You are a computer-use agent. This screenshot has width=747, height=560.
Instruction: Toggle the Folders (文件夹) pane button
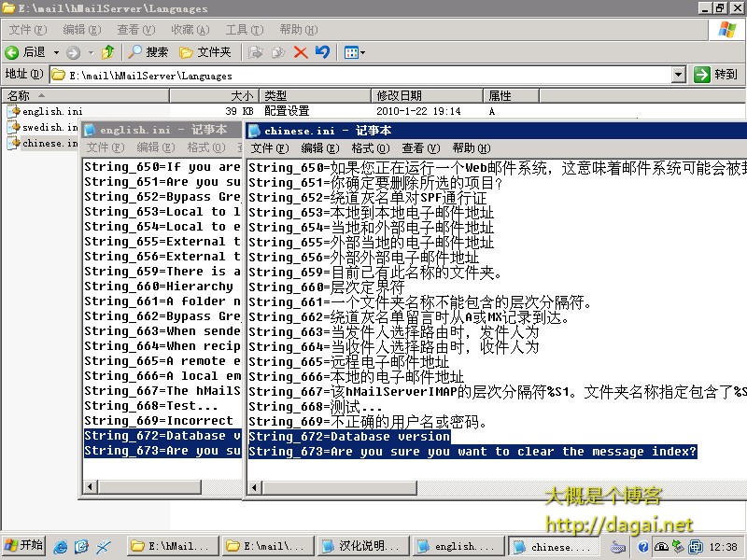pyautogui.click(x=204, y=52)
